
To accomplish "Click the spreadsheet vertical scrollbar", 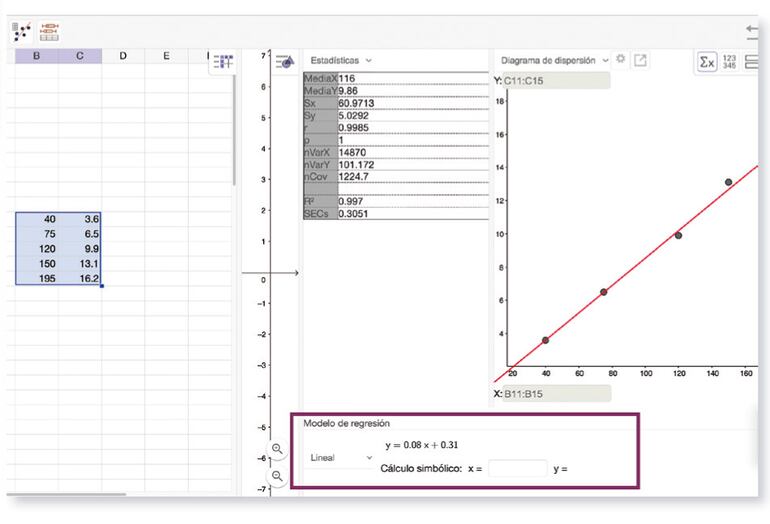I will pos(234,130).
